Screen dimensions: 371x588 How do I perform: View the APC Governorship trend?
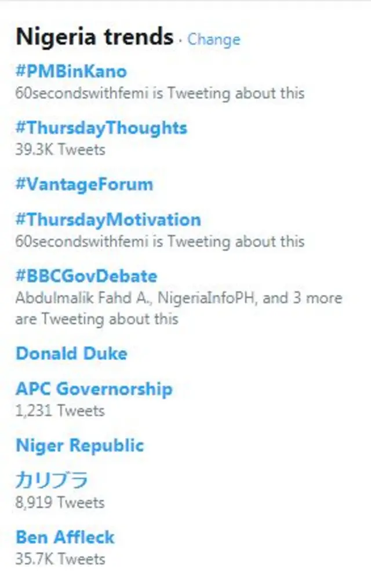click(x=94, y=389)
